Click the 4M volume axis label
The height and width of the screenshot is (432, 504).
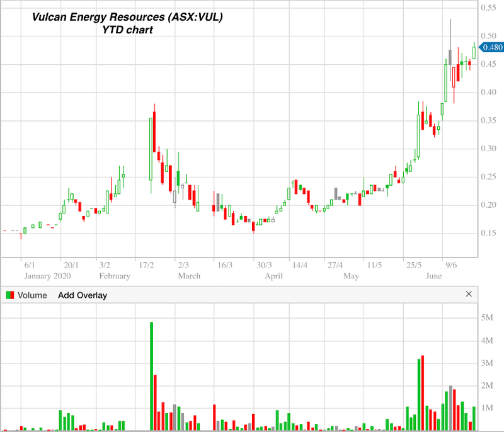click(x=487, y=341)
